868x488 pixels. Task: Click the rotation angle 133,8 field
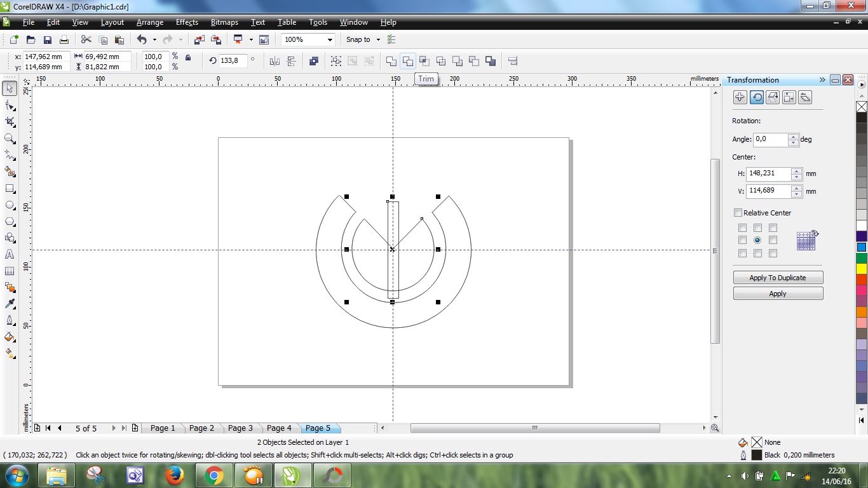[x=233, y=61]
